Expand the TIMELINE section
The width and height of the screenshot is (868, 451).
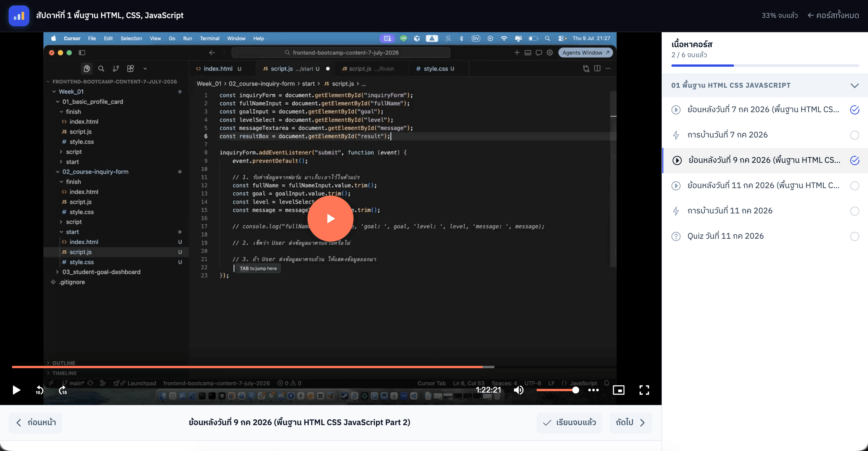point(64,373)
